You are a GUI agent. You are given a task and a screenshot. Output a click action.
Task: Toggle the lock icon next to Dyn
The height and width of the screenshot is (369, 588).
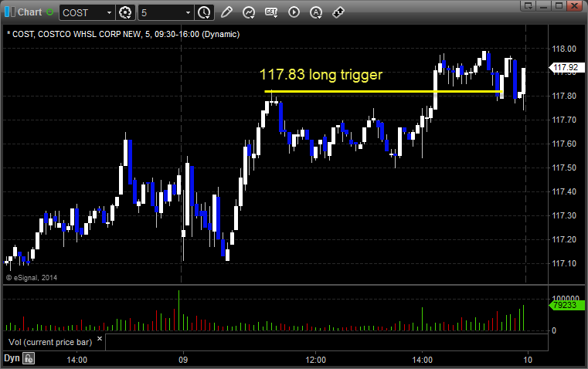[x=29, y=358]
